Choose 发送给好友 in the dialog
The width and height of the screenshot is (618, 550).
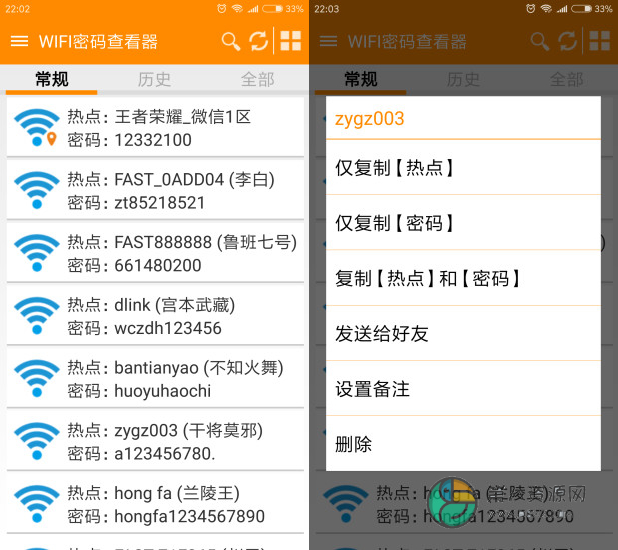coord(463,333)
